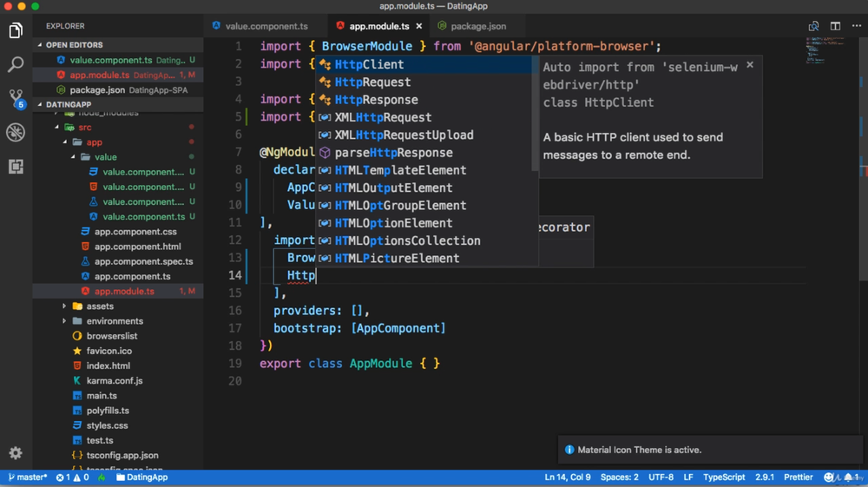Change indentation via Spaces: 2
868x487 pixels.
tap(619, 477)
